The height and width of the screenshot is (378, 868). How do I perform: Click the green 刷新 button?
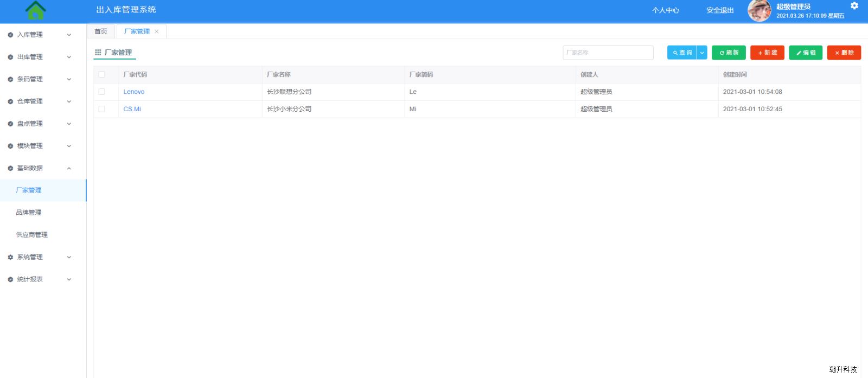(x=729, y=53)
